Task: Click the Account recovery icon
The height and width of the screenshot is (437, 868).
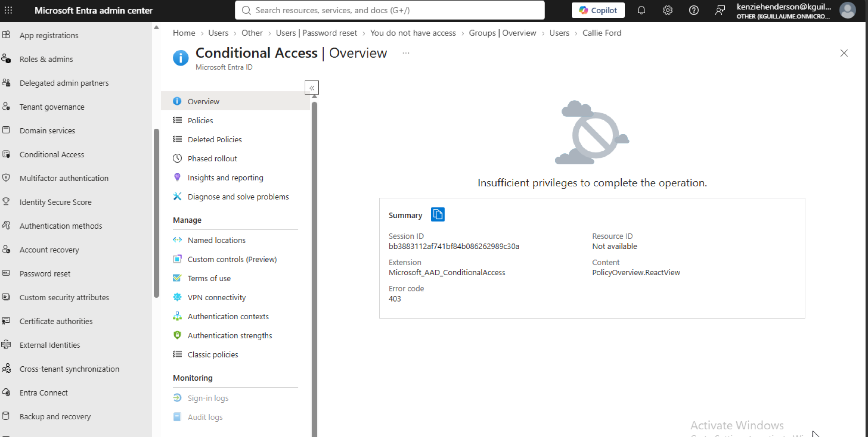Action: [6, 249]
